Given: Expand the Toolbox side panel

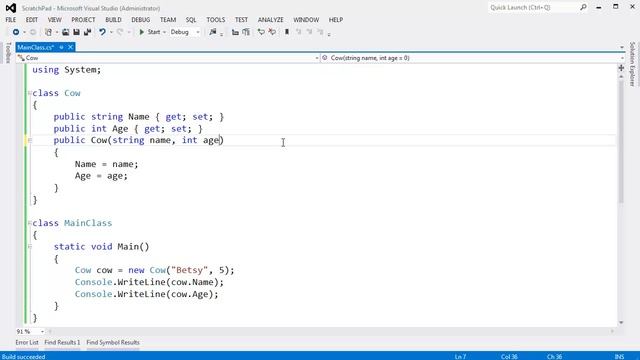Looking at the screenshot, I should pyautogui.click(x=8, y=53).
